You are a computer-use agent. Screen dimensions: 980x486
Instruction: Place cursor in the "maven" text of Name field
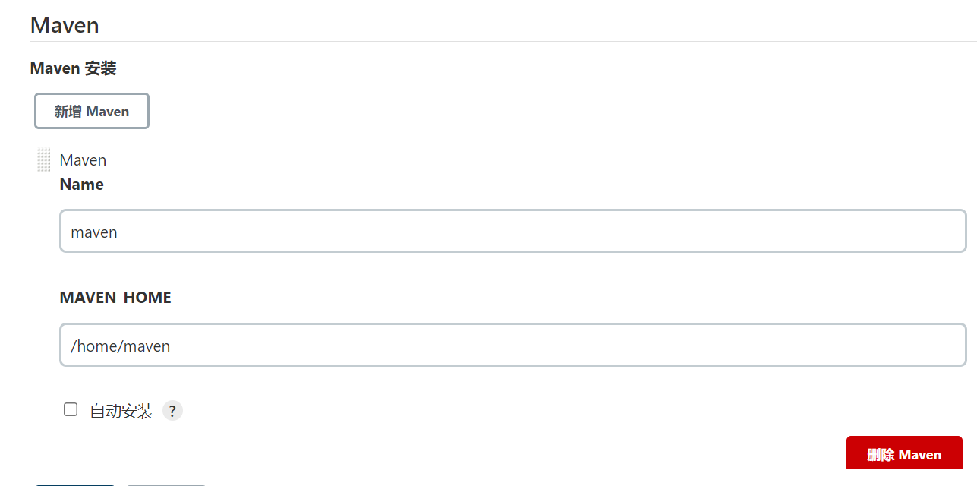click(x=94, y=232)
